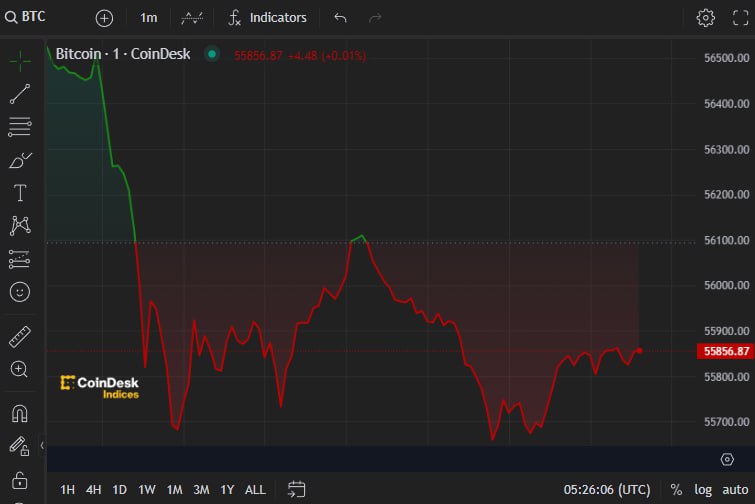Select the ruler measure tool
The height and width of the screenshot is (504, 755).
[20, 336]
